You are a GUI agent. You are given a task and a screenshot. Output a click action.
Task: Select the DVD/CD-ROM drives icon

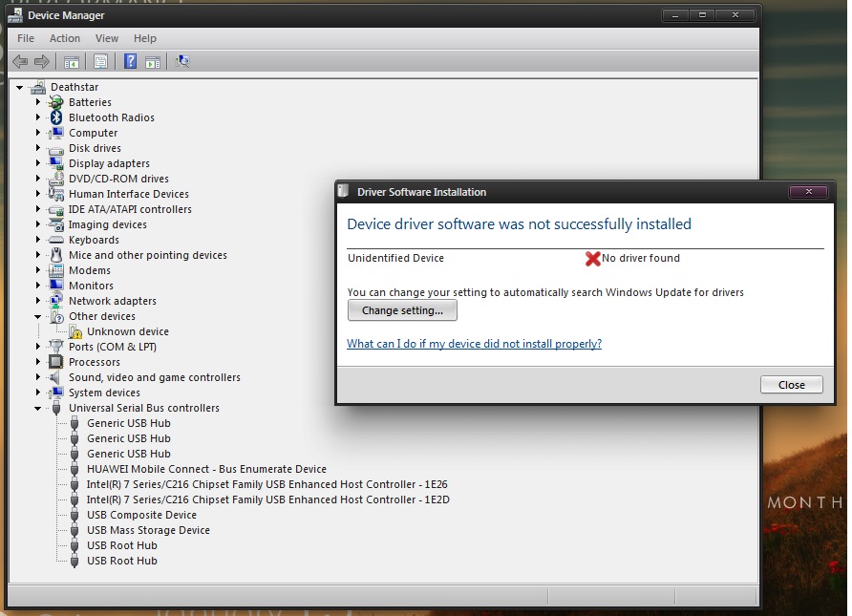(56, 179)
